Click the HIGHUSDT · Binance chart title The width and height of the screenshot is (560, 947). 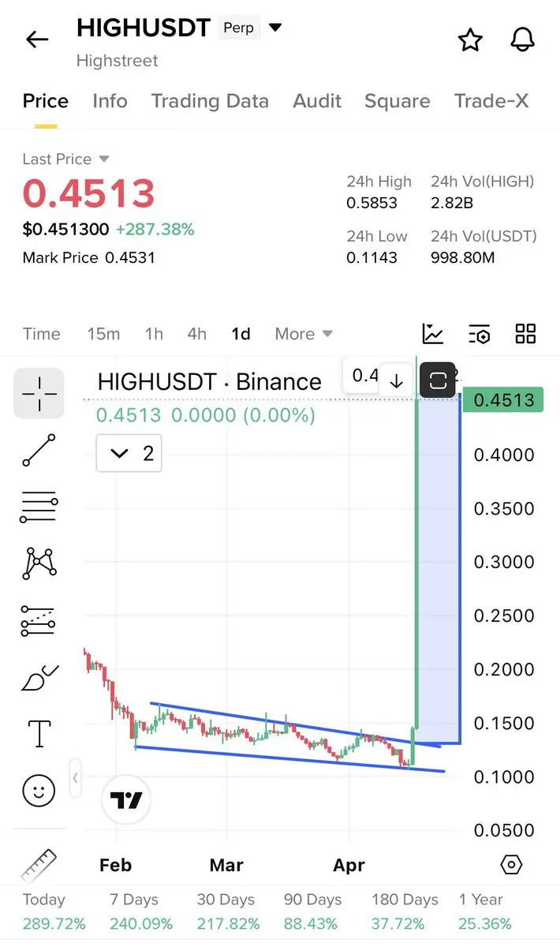pos(209,382)
